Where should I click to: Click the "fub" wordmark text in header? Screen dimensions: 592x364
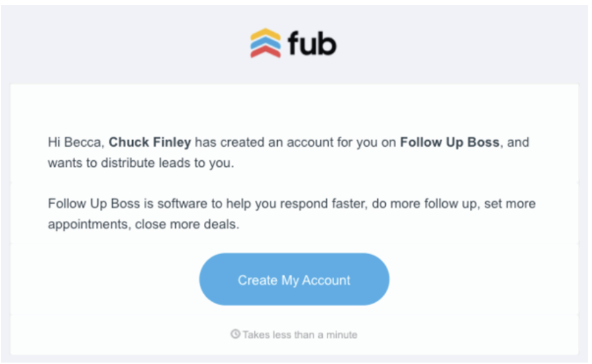[312, 44]
